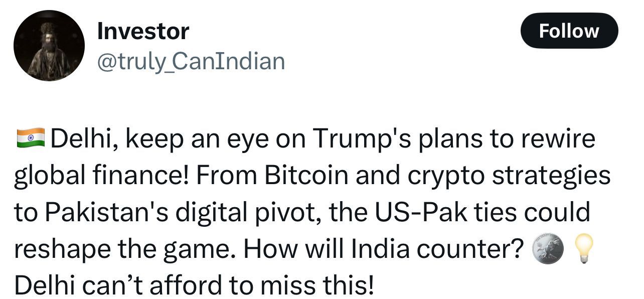
Task: Click the display name Investor
Action: point(143,31)
